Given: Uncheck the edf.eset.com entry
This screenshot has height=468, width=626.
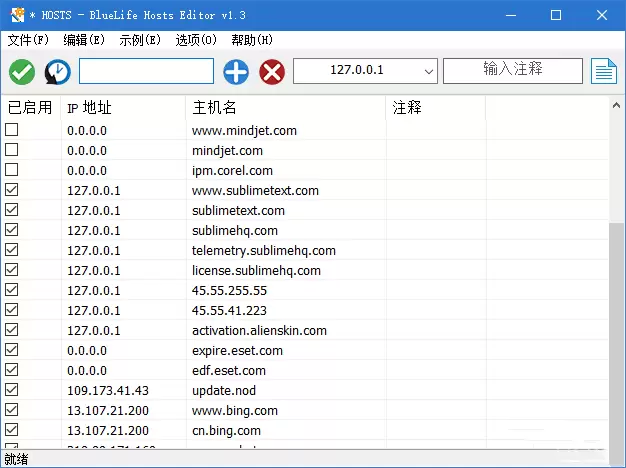Looking at the screenshot, I should 12,370.
